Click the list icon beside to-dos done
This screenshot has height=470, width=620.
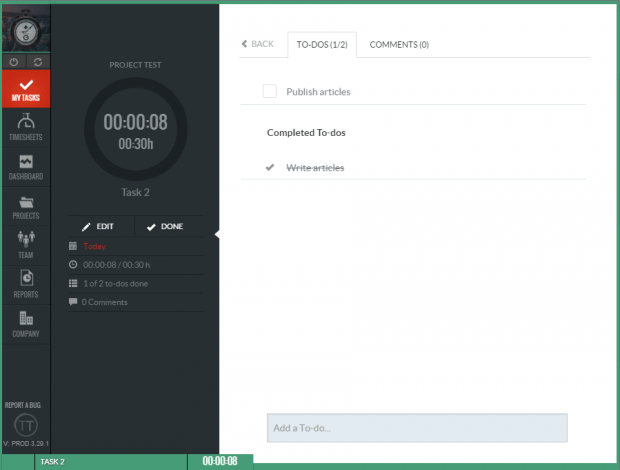[73, 283]
